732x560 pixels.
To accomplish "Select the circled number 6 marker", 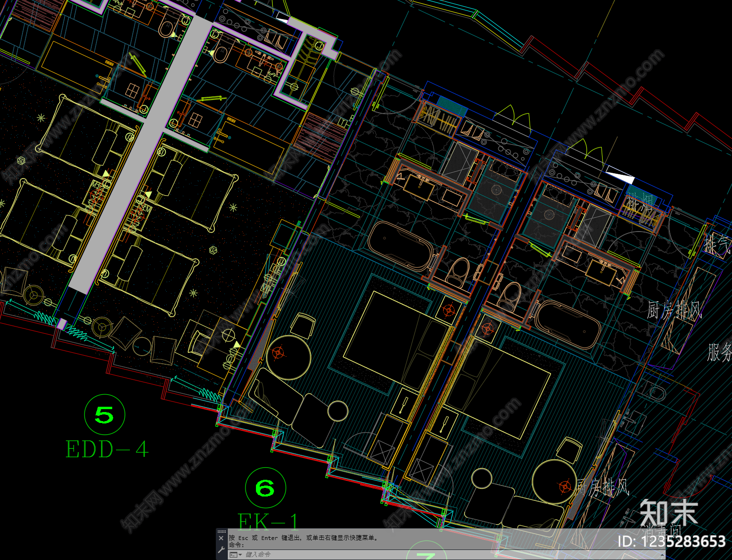I will 265,488.
